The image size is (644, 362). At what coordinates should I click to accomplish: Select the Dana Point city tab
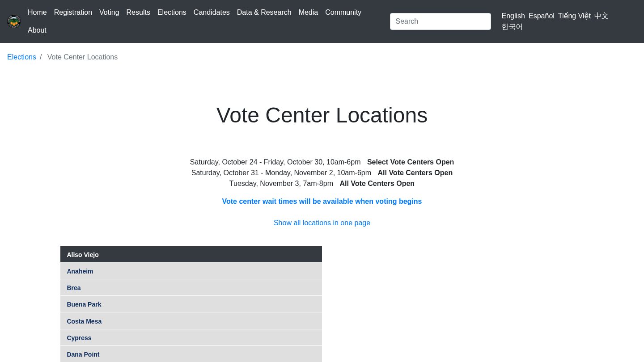pyautogui.click(x=191, y=354)
